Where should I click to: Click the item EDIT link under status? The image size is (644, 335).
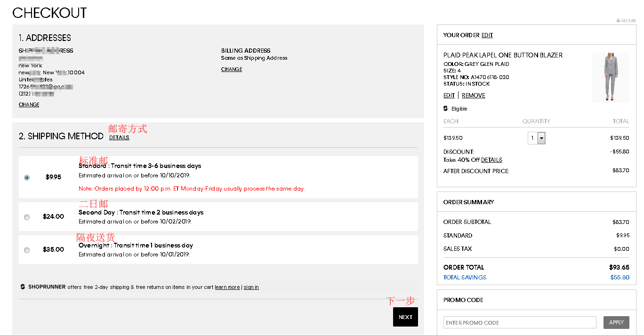point(449,96)
